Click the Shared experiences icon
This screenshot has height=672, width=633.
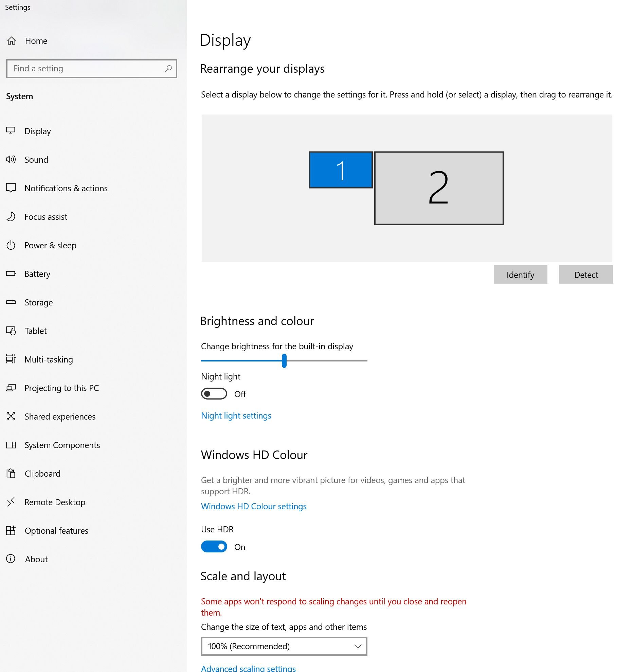(x=11, y=416)
